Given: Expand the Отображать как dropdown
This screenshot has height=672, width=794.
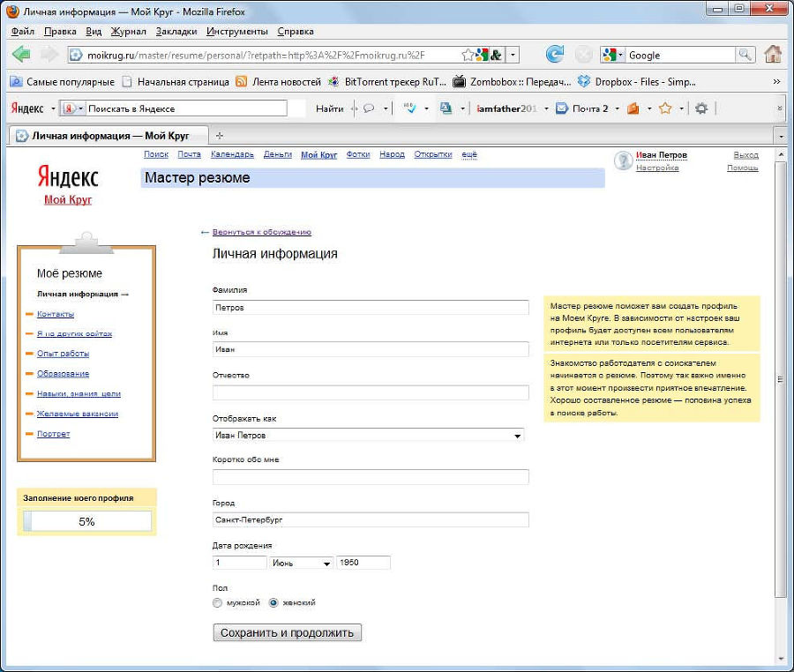Looking at the screenshot, I should point(517,436).
